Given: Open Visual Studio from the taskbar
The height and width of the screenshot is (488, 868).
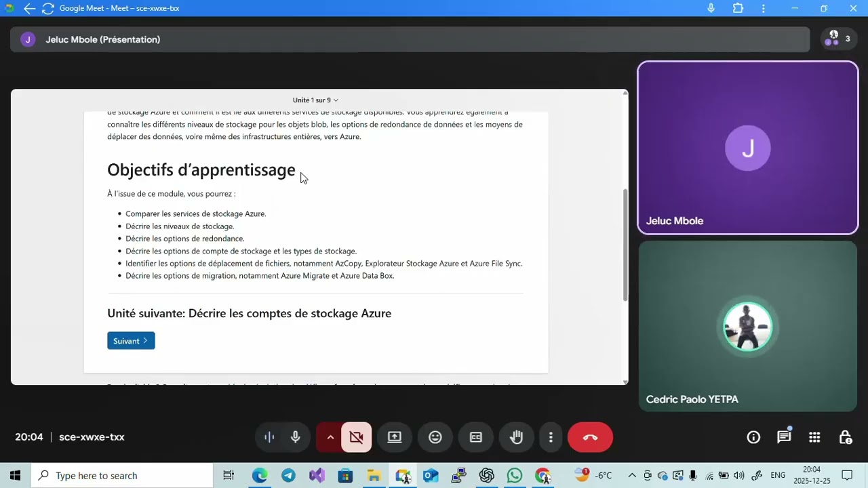Looking at the screenshot, I should click(x=317, y=475).
